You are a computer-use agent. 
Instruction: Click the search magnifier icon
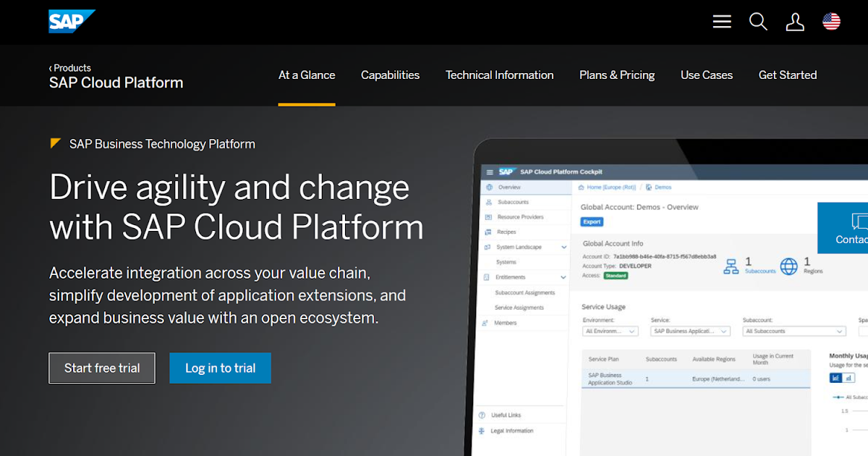tap(758, 22)
